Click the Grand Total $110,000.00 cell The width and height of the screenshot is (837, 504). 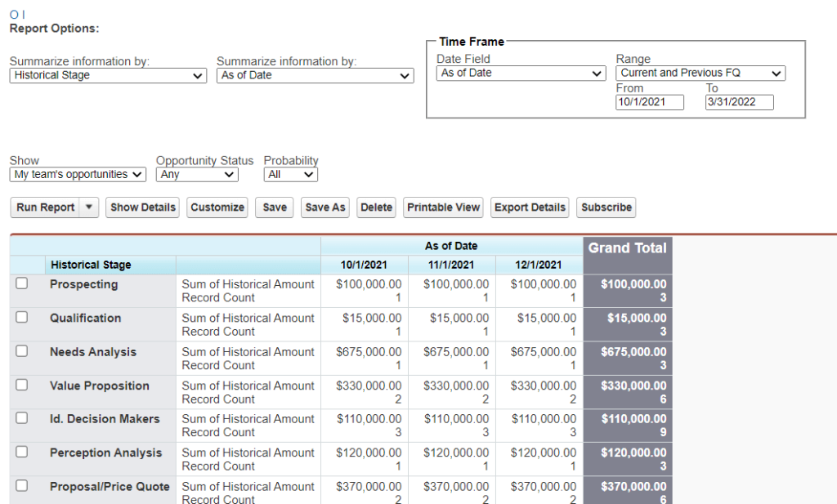(x=633, y=419)
